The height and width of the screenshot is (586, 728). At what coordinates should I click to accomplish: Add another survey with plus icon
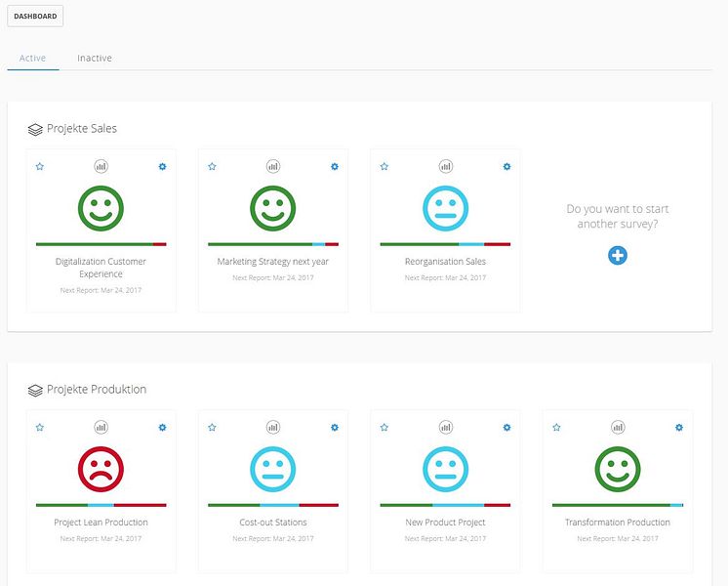coord(618,255)
